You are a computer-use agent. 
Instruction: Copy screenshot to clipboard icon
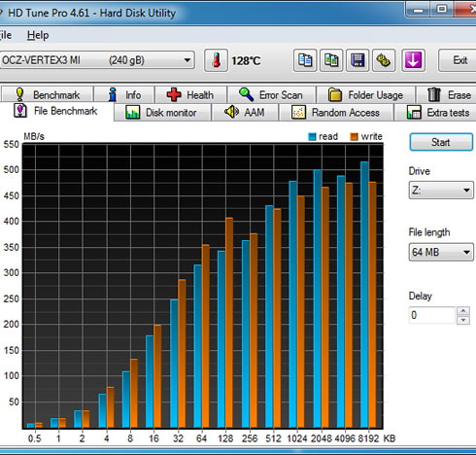(x=331, y=60)
